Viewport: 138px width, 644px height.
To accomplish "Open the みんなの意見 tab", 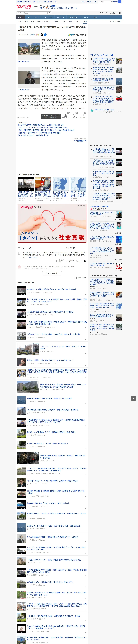I will (73, 17).
